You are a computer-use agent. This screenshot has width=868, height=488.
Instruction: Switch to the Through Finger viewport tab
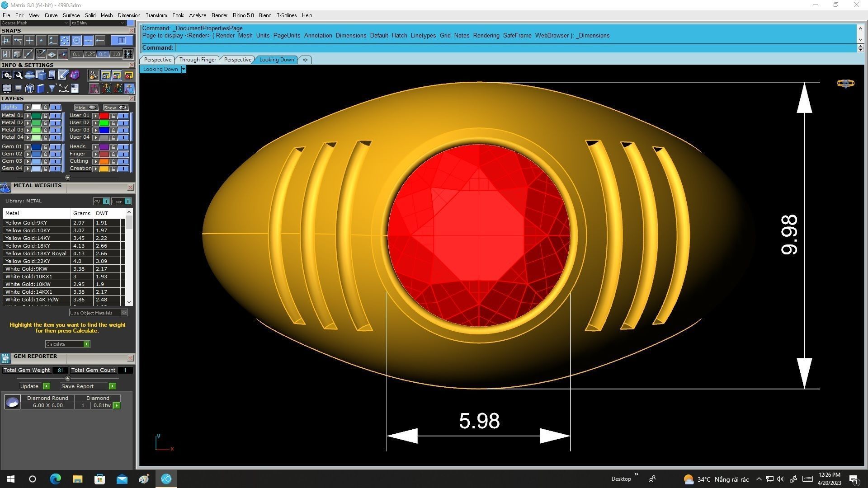click(197, 60)
